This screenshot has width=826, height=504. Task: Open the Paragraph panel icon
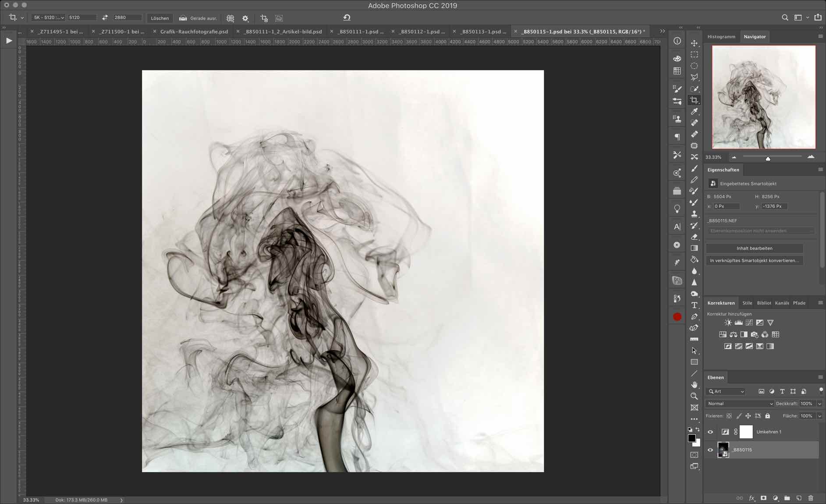coord(677,137)
